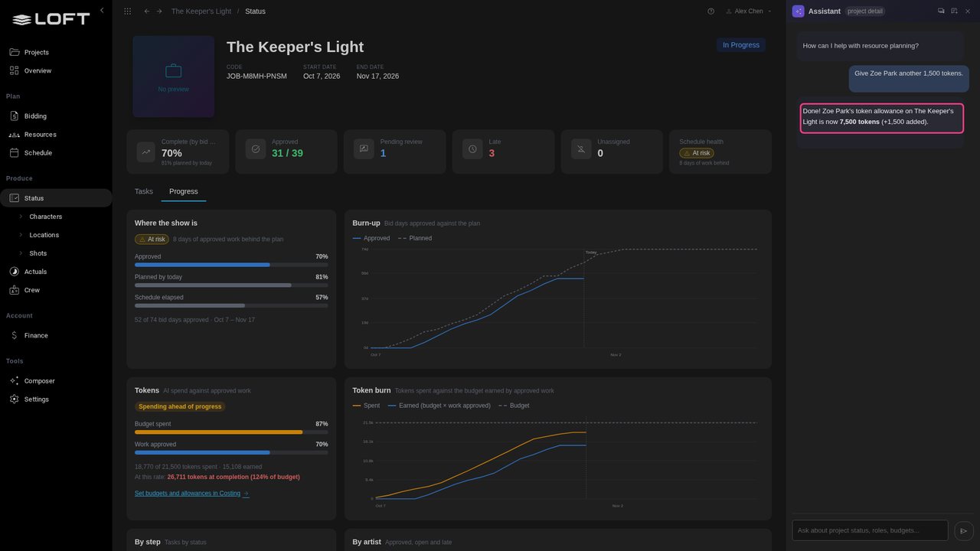This screenshot has height=551, width=980.
Task: Open Set budgets and allowances in Costing link
Action: 191,494
